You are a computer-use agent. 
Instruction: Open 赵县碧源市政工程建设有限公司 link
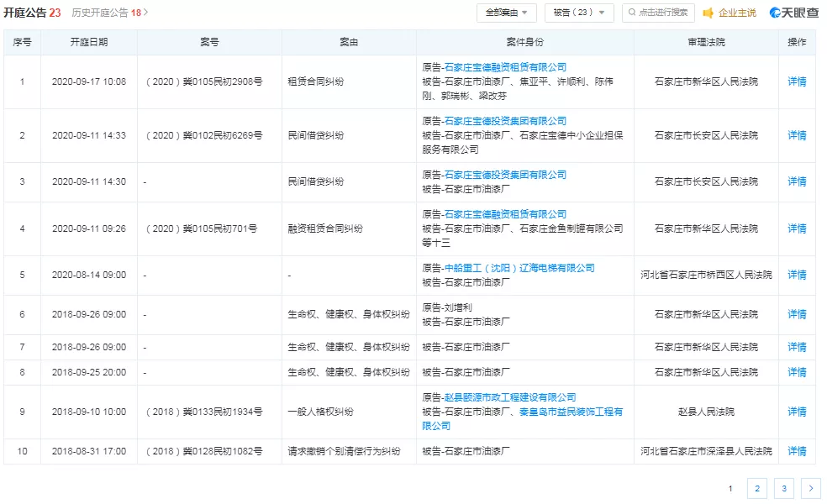tap(510, 397)
